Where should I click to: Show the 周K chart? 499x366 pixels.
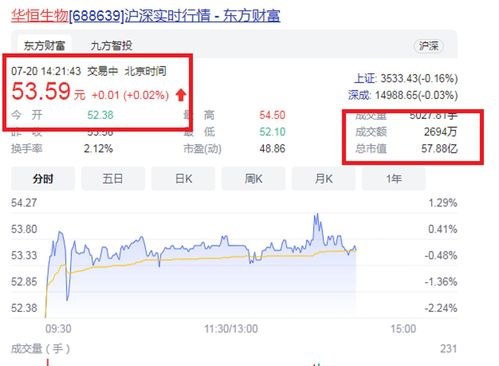coord(253,179)
